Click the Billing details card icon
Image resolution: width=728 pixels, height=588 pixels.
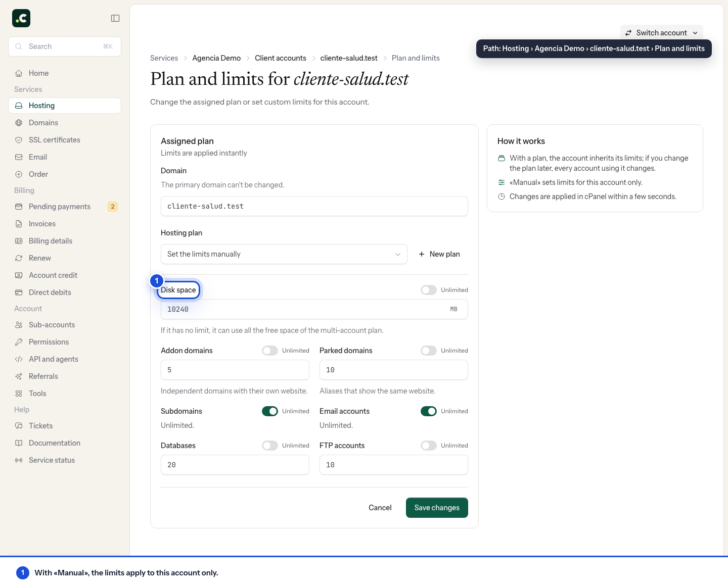(x=19, y=241)
